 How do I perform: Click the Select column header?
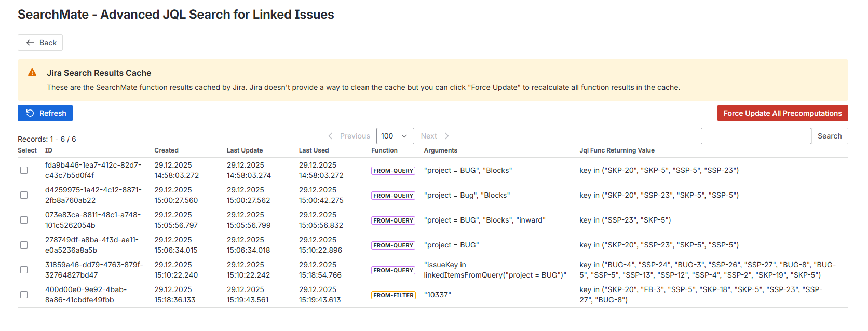[x=27, y=150]
